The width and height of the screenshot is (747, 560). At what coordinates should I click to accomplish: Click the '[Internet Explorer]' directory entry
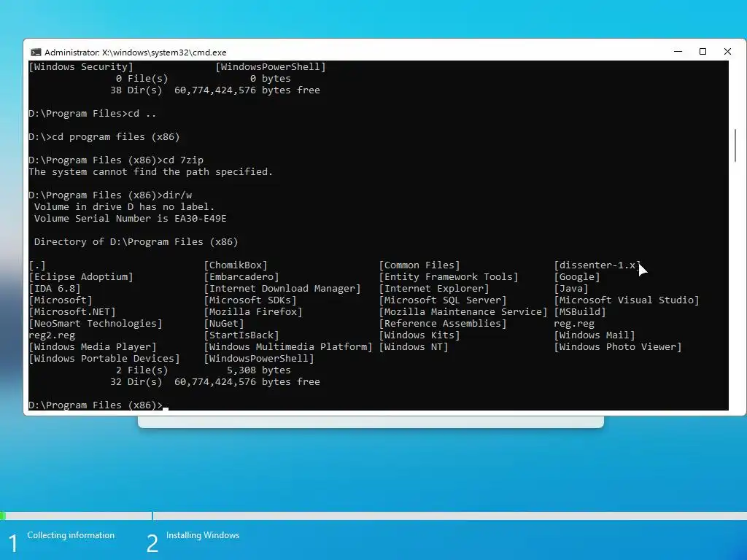pyautogui.click(x=434, y=289)
